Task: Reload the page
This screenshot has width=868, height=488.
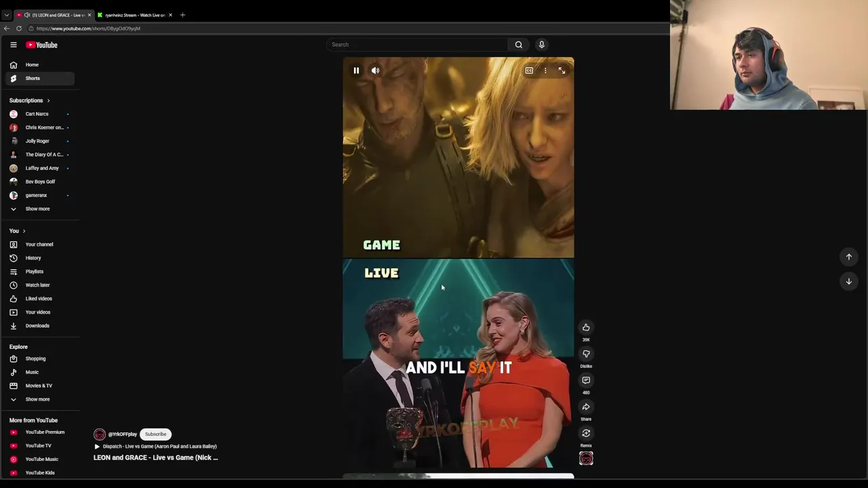Action: 19,28
